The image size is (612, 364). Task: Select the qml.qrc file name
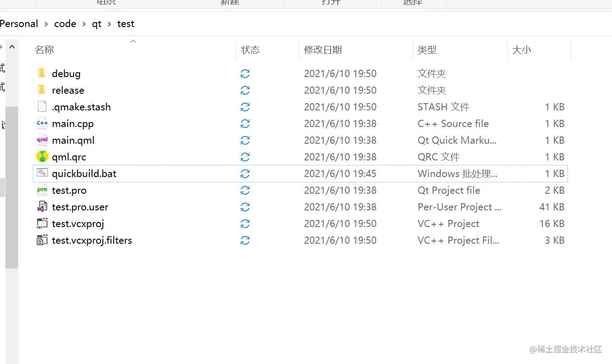69,157
